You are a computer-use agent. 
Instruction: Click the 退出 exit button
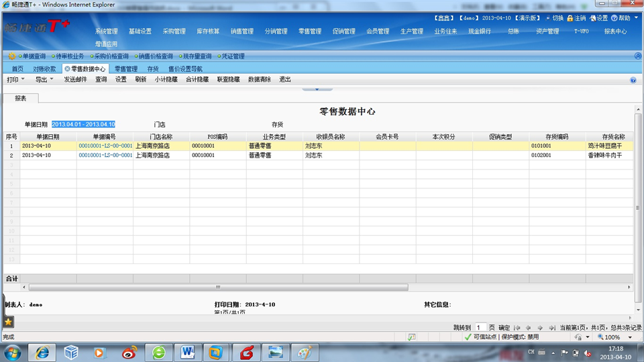pos(285,80)
